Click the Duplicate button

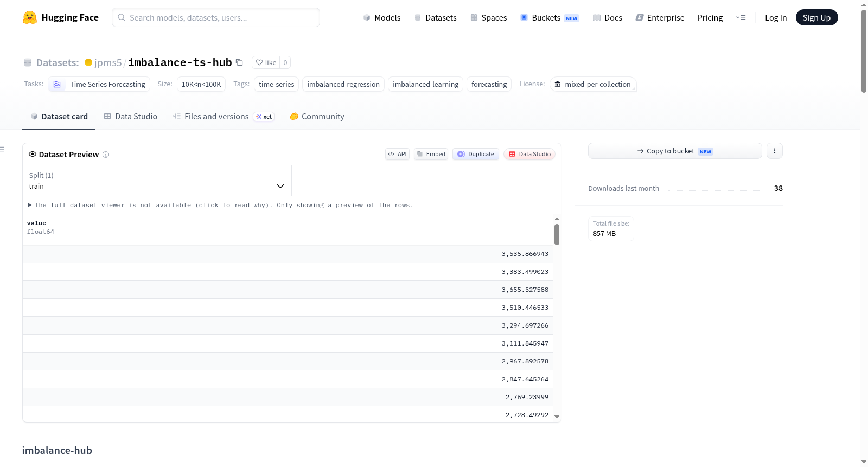(x=476, y=154)
